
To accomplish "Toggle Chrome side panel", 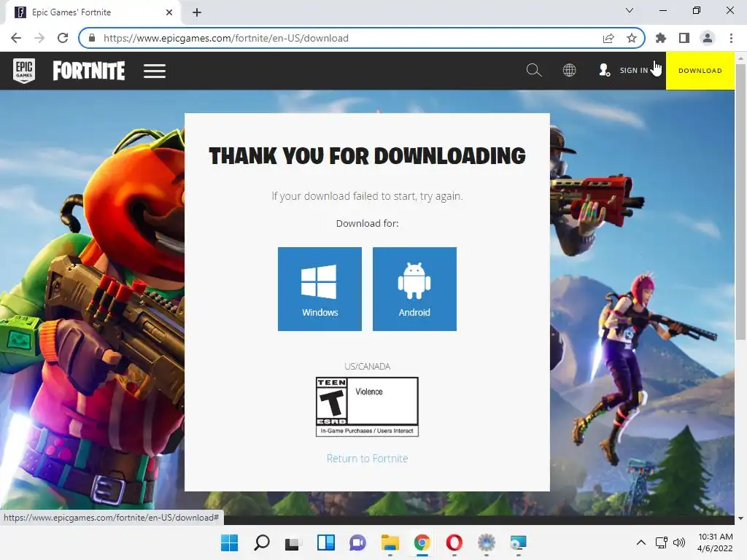I will coord(684,38).
